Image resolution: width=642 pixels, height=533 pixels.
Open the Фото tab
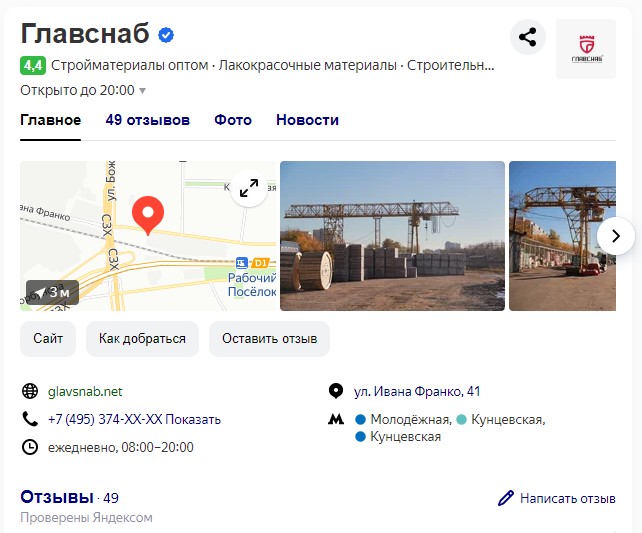click(x=233, y=120)
